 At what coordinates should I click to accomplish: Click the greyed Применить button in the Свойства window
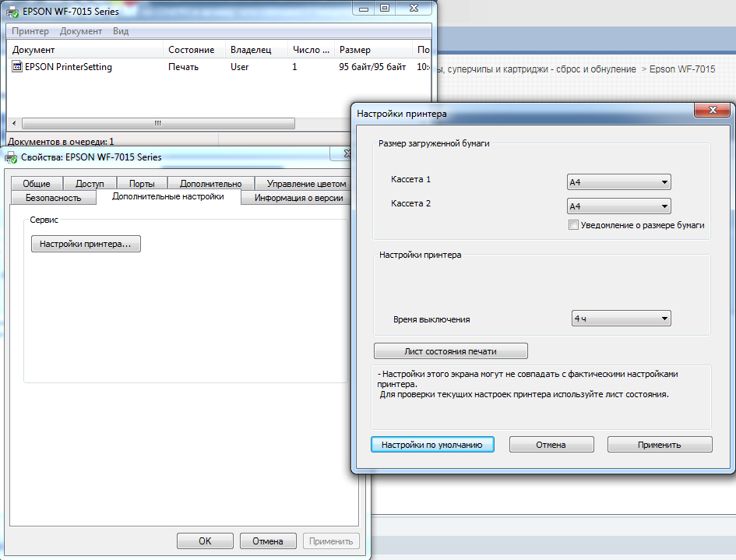(331, 541)
